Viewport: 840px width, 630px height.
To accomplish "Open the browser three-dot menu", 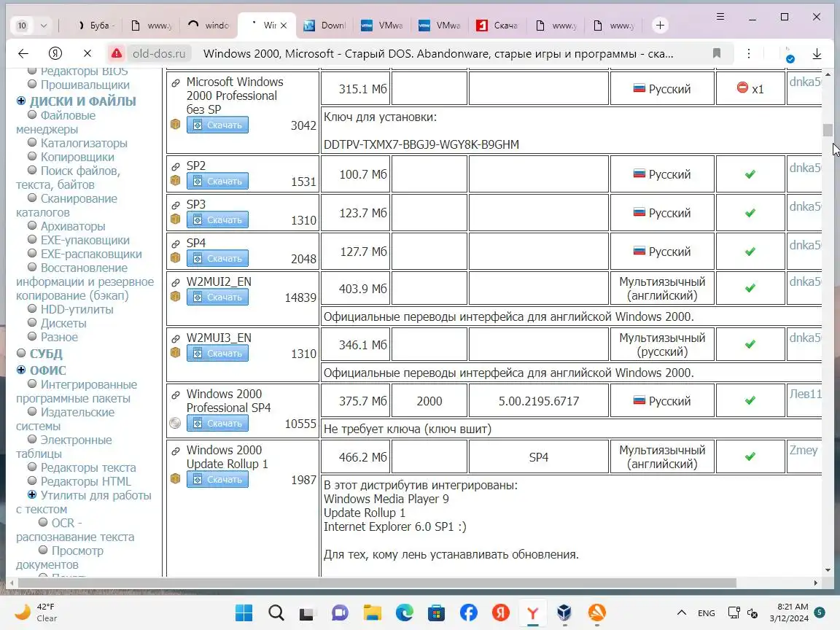I will point(749,53).
